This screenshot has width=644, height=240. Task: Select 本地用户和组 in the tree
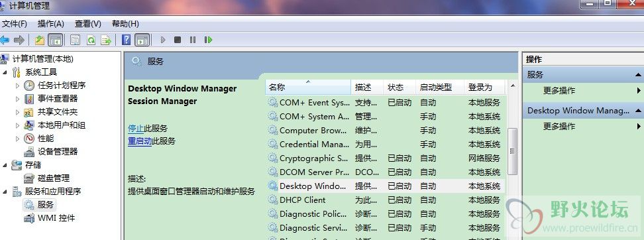tap(62, 125)
